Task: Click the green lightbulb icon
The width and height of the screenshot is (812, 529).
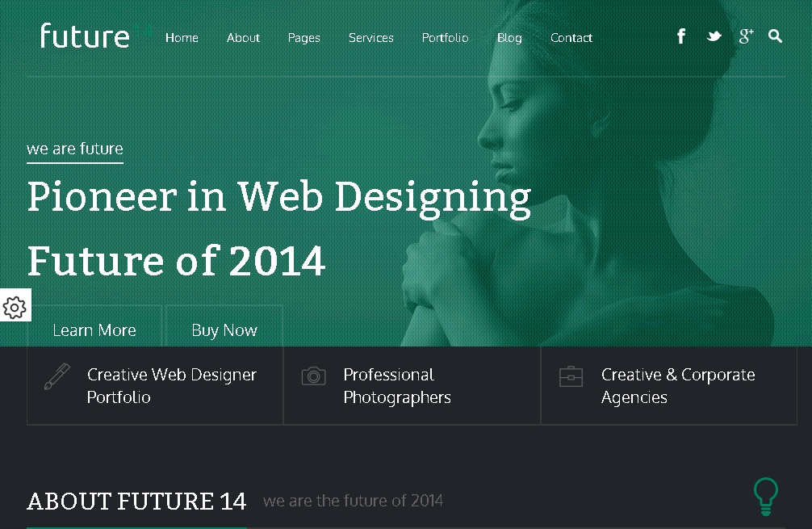Action: pyautogui.click(x=765, y=496)
